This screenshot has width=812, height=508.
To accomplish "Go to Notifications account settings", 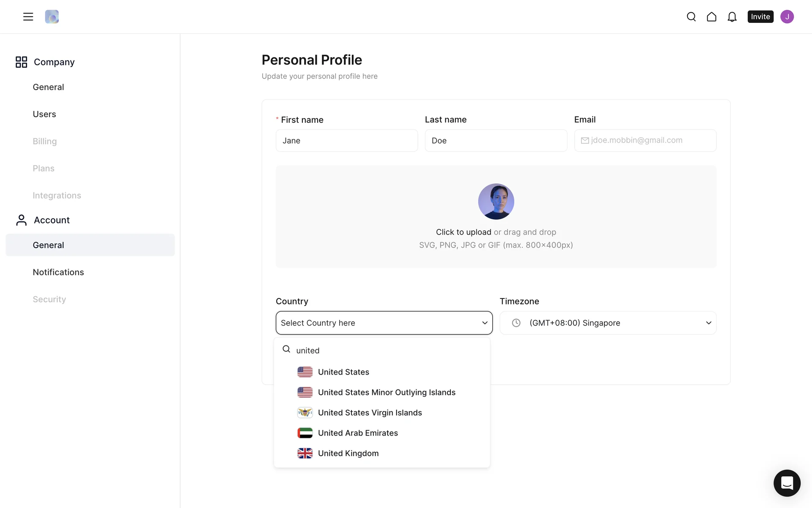I will 58,272.
